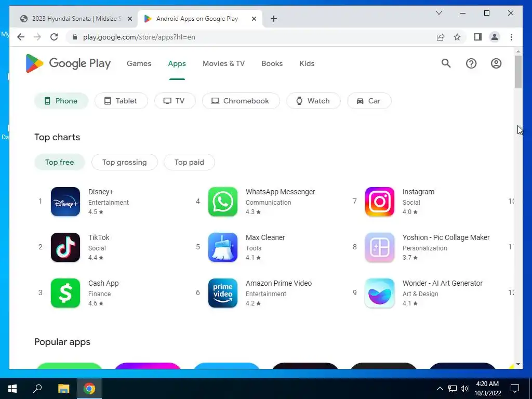Select the Phone device filter
The width and height of the screenshot is (532, 399).
[61, 101]
